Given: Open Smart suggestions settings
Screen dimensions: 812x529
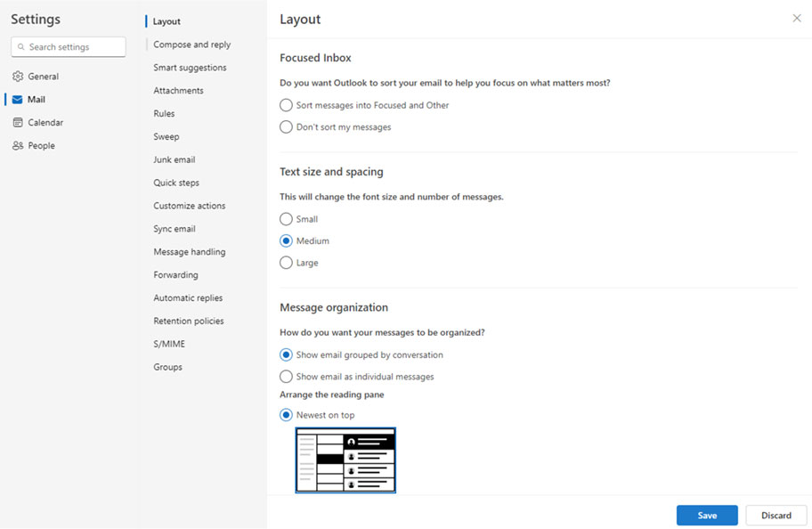Looking at the screenshot, I should click(190, 68).
